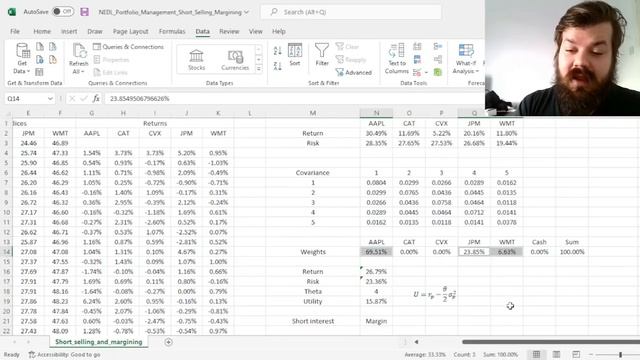The width and height of the screenshot is (640, 360).
Task: Click row header 14
Action: click(6, 252)
